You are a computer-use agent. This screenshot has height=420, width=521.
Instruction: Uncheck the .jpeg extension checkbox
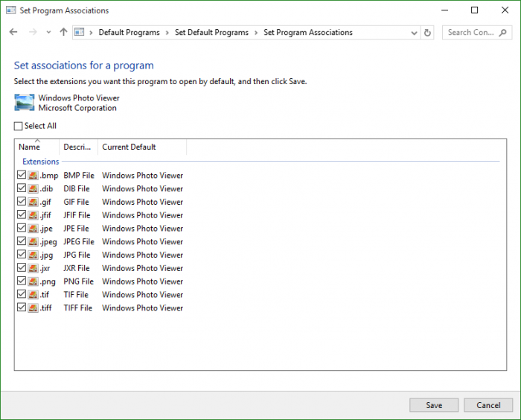click(21, 242)
